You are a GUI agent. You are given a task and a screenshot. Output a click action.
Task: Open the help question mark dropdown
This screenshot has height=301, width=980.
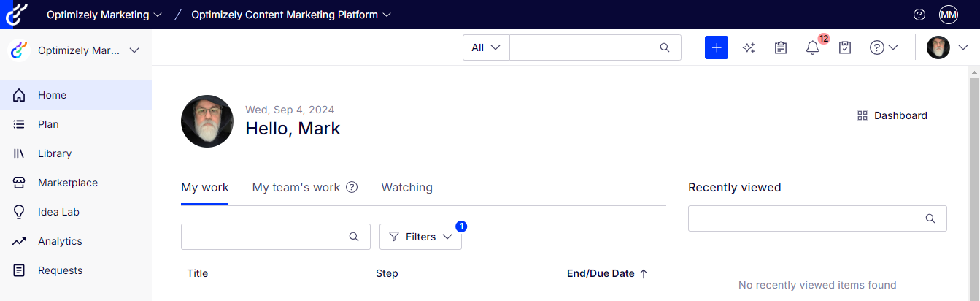(883, 47)
